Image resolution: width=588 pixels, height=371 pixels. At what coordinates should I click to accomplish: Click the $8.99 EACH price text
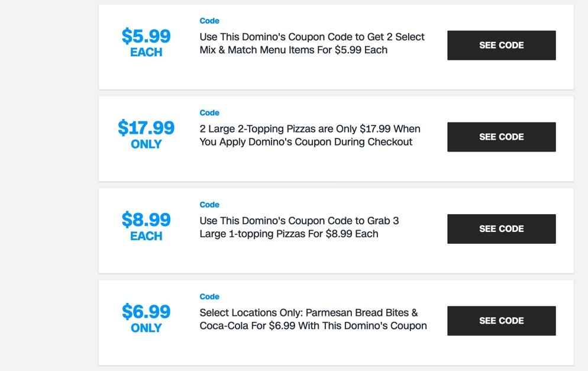pyautogui.click(x=146, y=226)
